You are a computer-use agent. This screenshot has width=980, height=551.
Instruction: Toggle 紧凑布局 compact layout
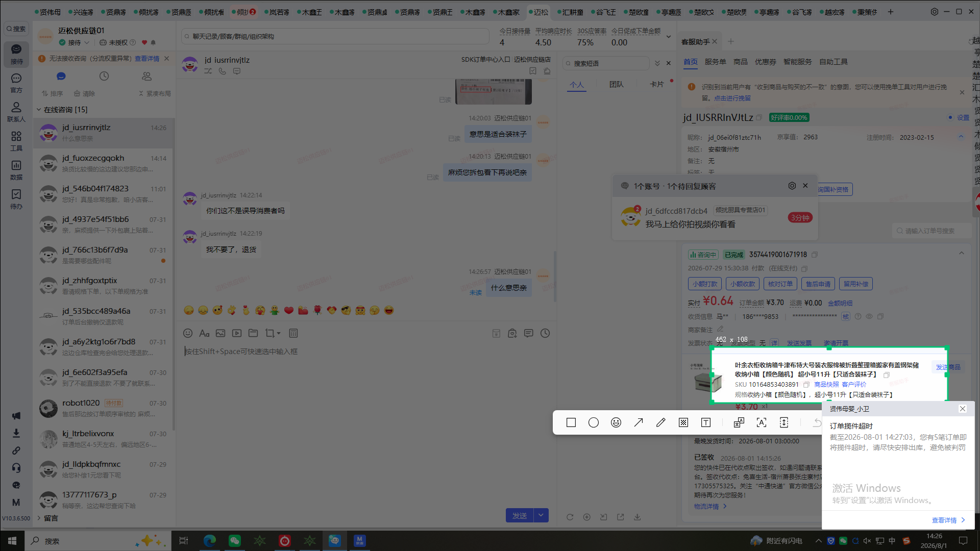pyautogui.click(x=155, y=93)
